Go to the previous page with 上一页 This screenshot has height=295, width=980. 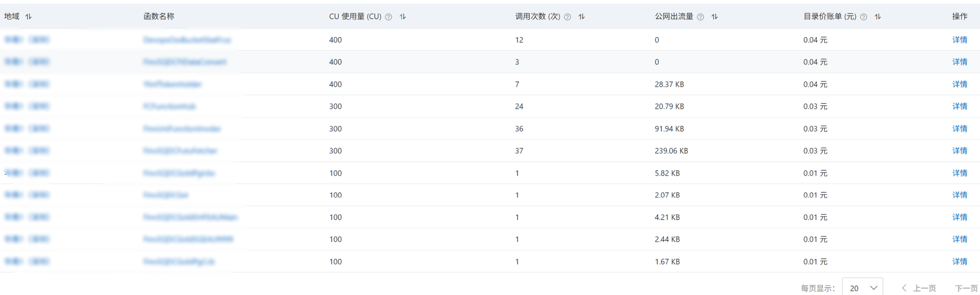click(919, 288)
